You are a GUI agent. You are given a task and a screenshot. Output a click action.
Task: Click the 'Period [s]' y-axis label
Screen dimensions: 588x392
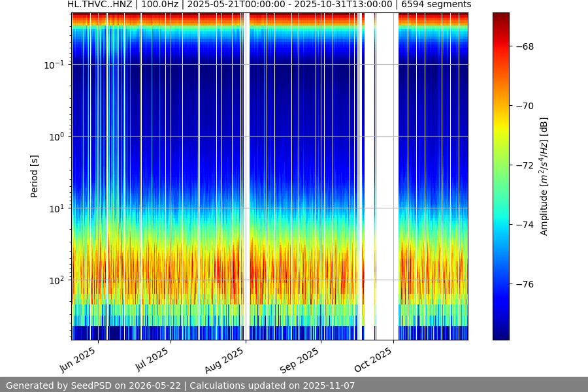click(x=34, y=176)
